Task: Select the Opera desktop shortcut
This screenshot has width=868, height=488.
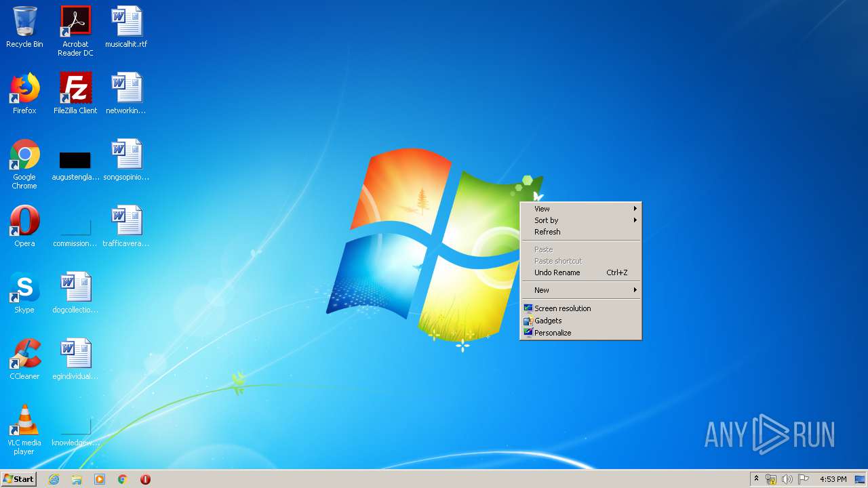Action: point(24,226)
